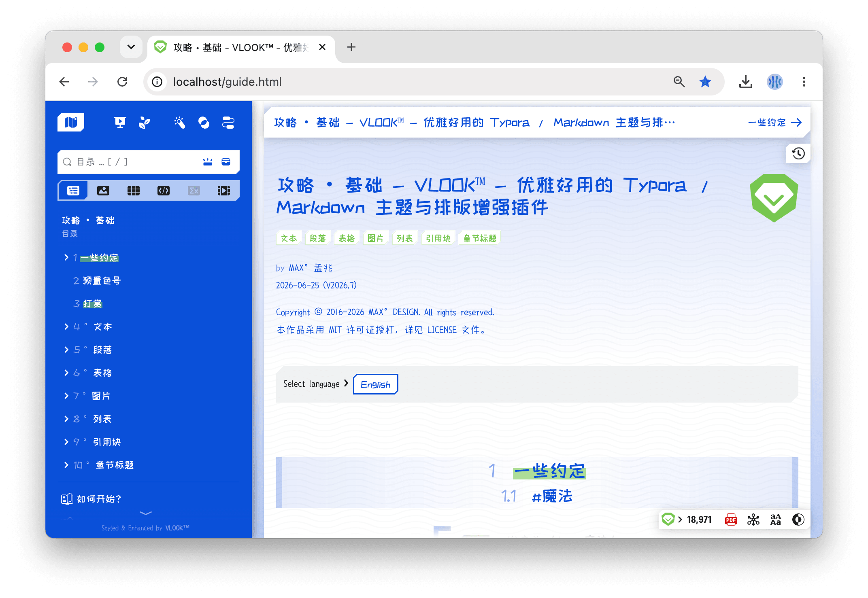This screenshot has width=868, height=598.
Task: Click the map-style outline panel icon
Action: pos(71,122)
